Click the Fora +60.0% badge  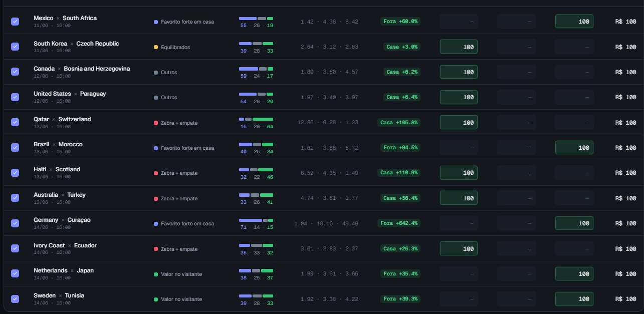click(x=400, y=22)
